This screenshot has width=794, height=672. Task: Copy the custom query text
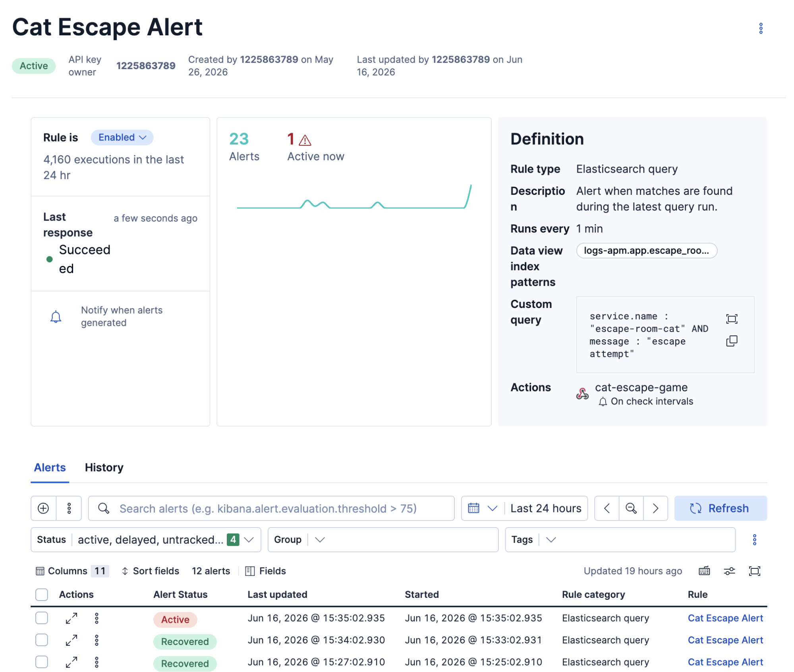731,341
